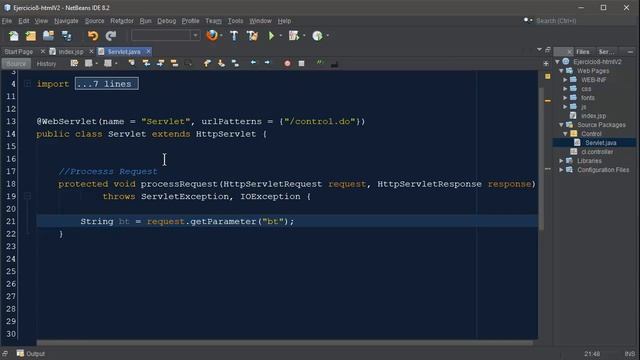Select Servlet.java in project tree

pos(600,143)
